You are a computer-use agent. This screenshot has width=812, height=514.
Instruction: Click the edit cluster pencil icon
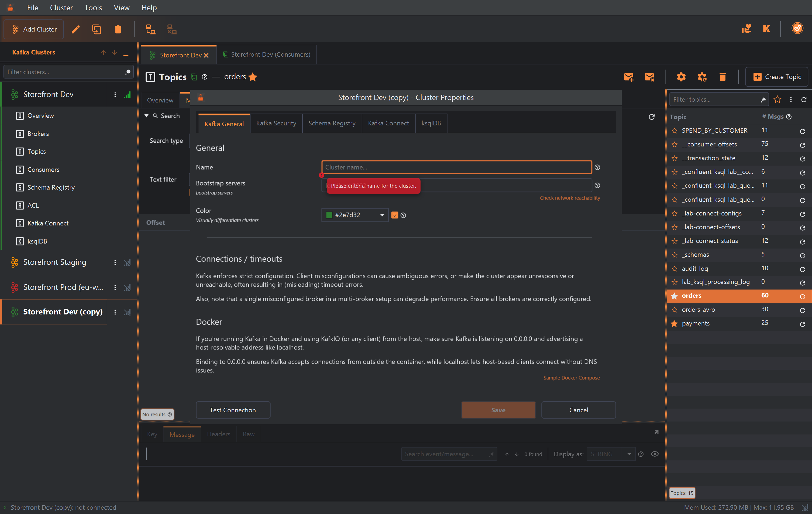click(x=75, y=29)
